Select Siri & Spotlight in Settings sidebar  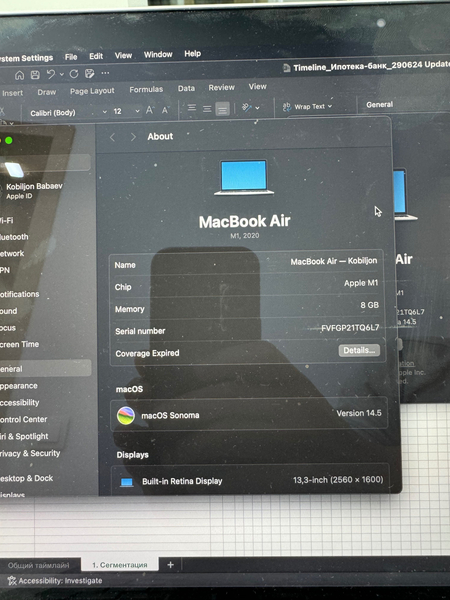[24, 436]
